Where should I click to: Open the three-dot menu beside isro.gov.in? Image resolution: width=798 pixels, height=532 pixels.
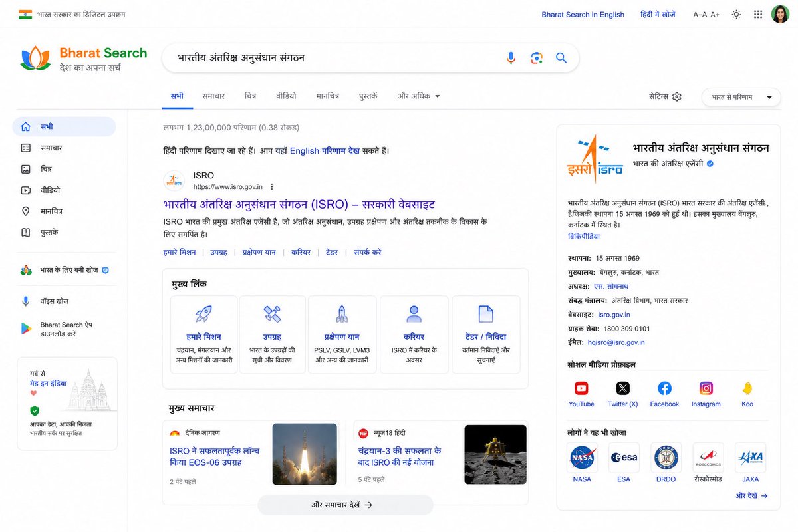tap(271, 187)
